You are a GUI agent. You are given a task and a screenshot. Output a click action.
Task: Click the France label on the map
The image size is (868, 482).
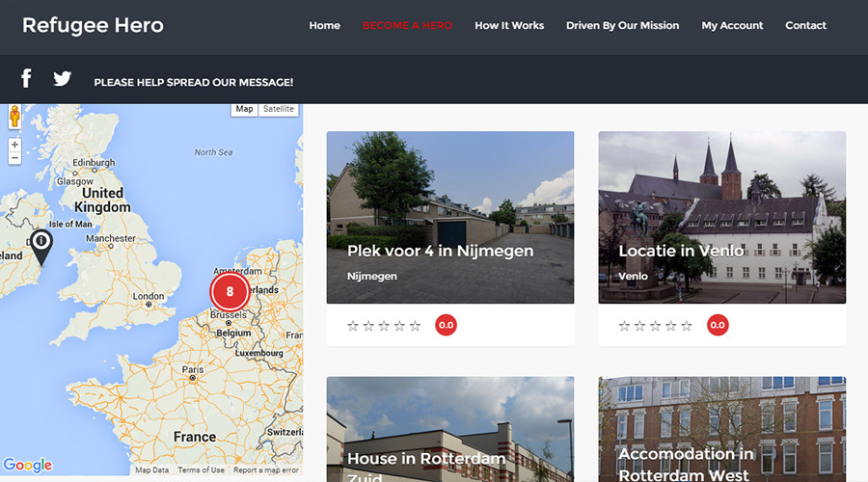[x=194, y=438]
